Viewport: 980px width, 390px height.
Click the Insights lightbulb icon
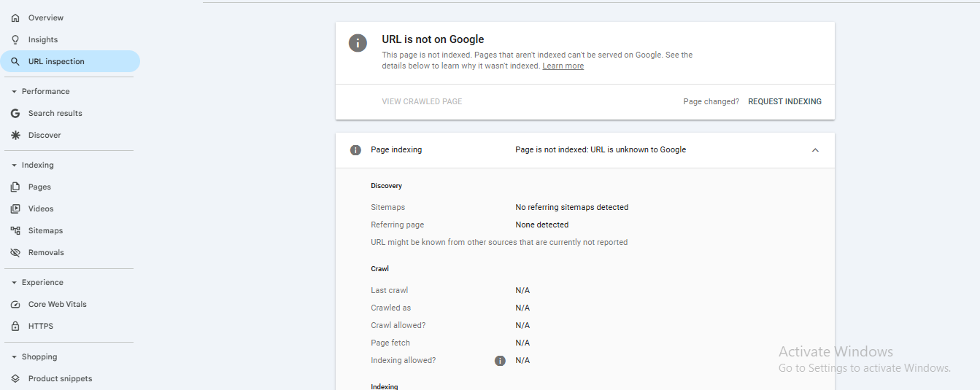15,39
